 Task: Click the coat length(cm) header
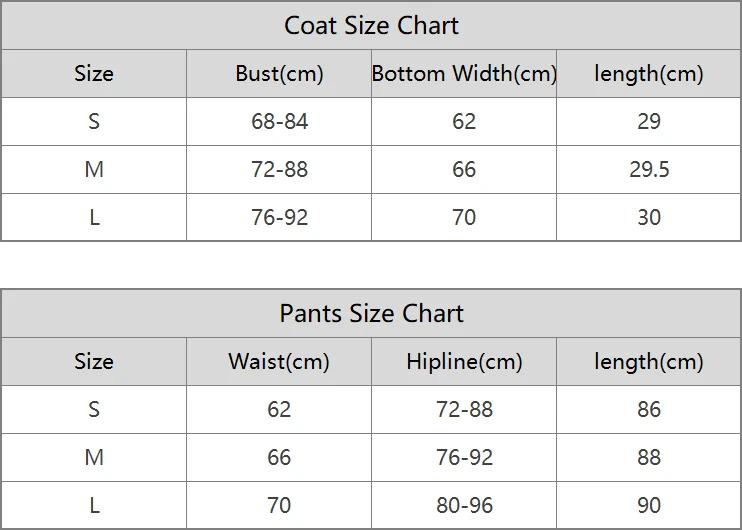pos(649,74)
